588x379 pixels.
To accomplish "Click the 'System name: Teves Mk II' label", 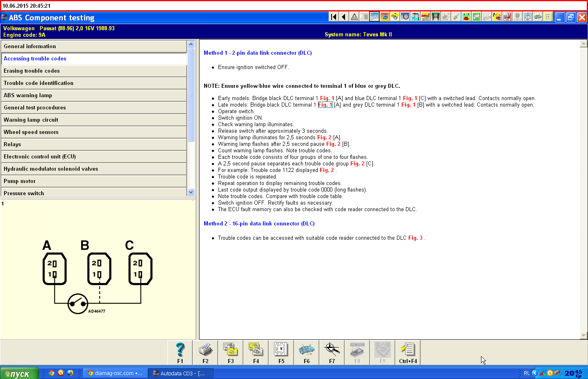I will click(358, 34).
